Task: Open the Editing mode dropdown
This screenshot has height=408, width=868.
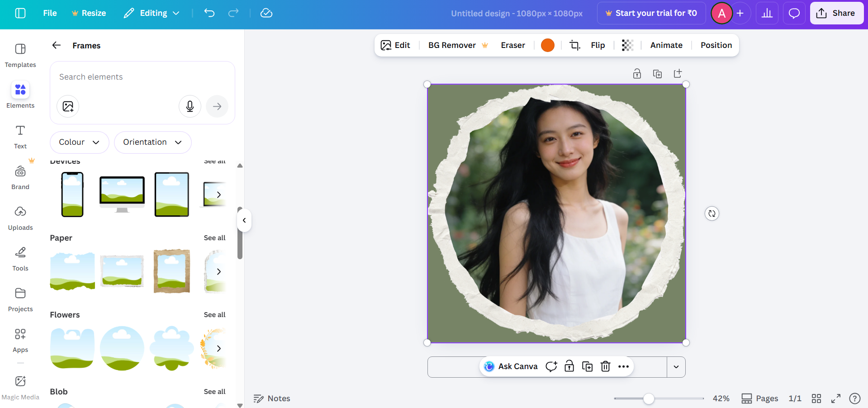Action: pyautogui.click(x=152, y=13)
